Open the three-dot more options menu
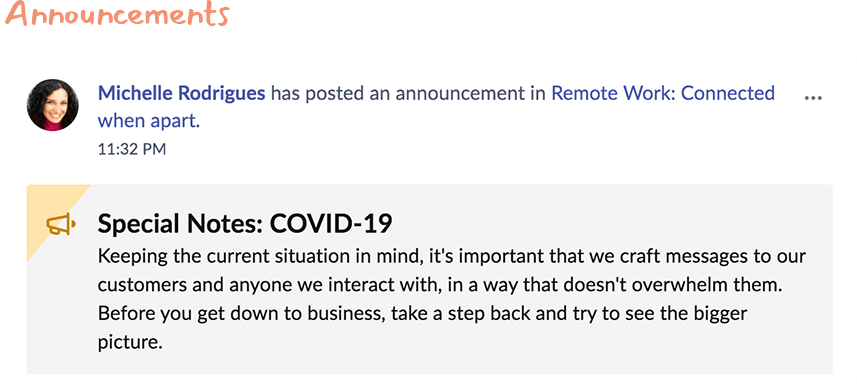The height and width of the screenshot is (392, 857). 813,97
